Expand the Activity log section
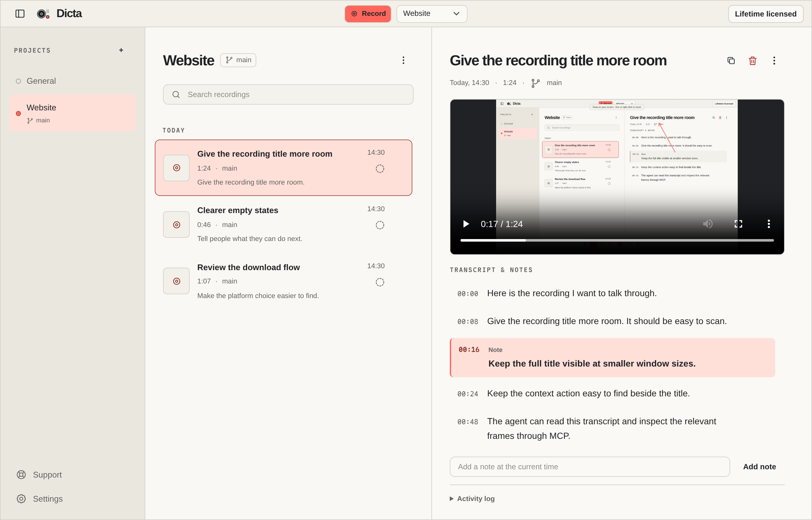 pos(472,498)
